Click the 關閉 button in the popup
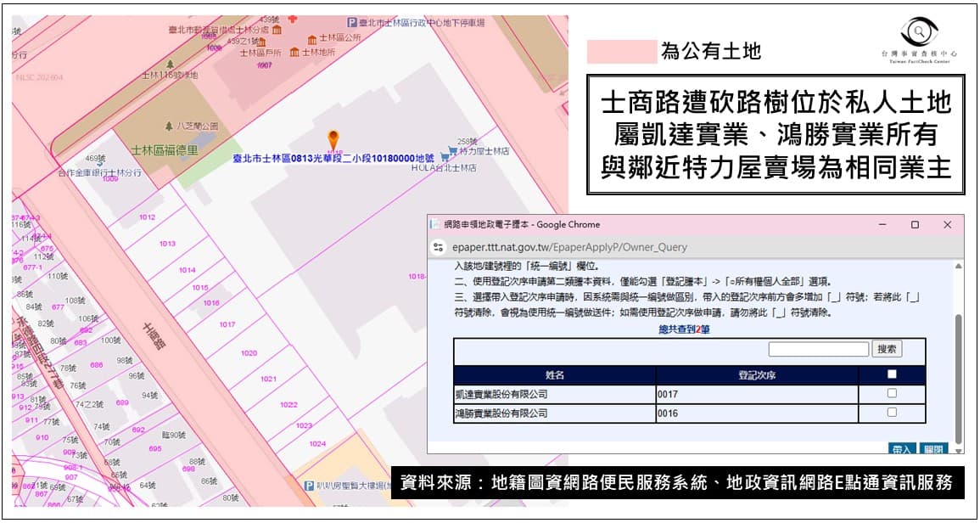The image size is (980, 523). [x=933, y=448]
